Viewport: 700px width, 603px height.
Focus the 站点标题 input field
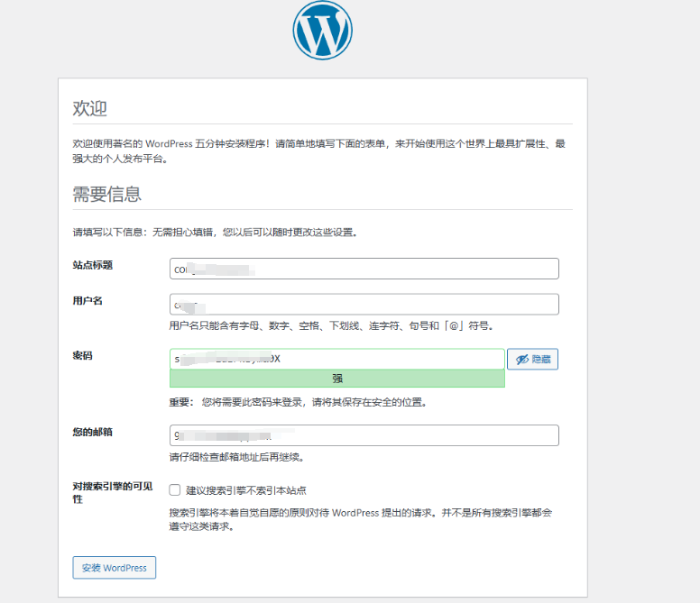tap(364, 269)
